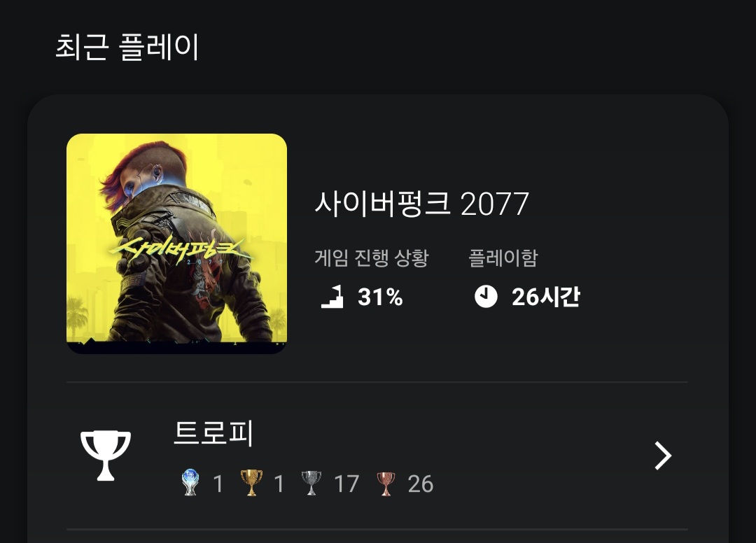Select the bronze trophy icon
Image resolution: width=756 pixels, height=543 pixels.
click(386, 484)
